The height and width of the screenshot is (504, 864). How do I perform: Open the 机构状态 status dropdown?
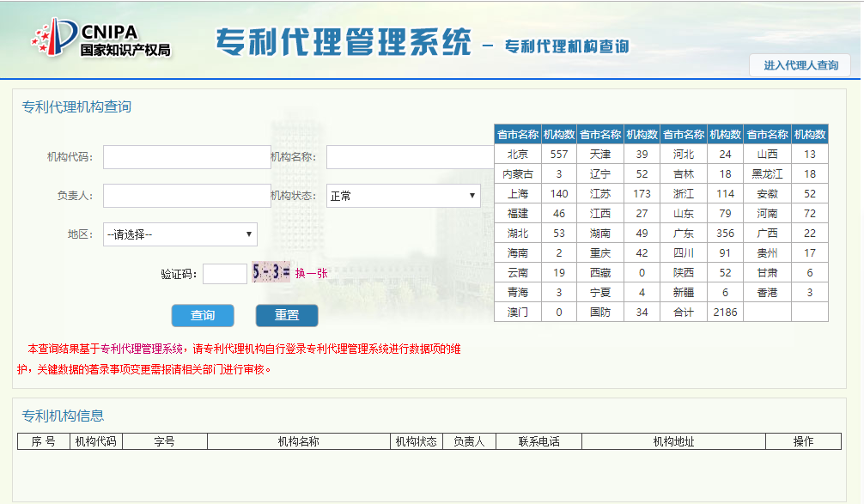(404, 195)
